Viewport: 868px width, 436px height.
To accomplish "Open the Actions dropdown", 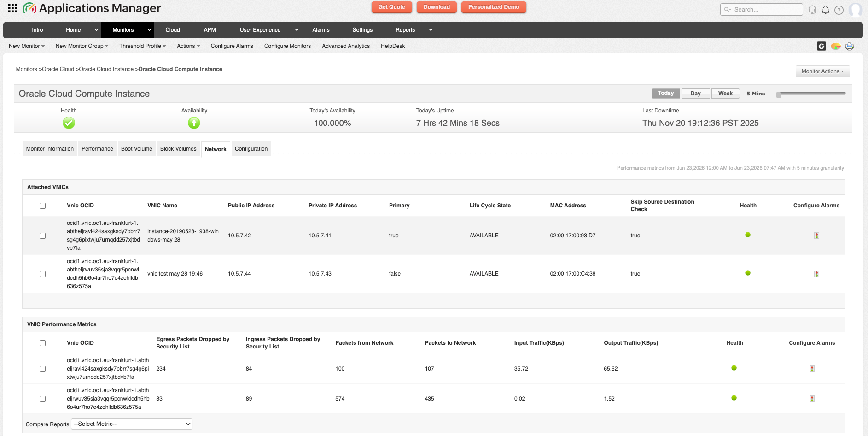I will 188,46.
